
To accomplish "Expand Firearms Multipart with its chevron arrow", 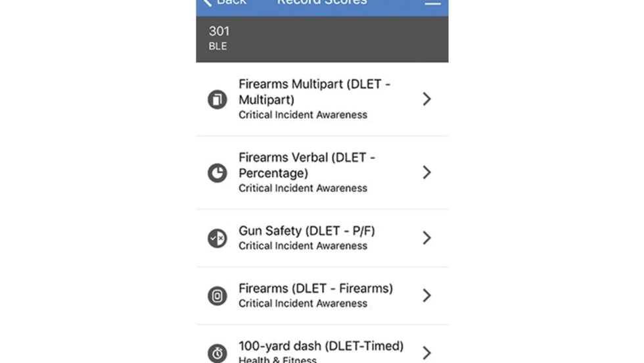I will click(x=426, y=99).
